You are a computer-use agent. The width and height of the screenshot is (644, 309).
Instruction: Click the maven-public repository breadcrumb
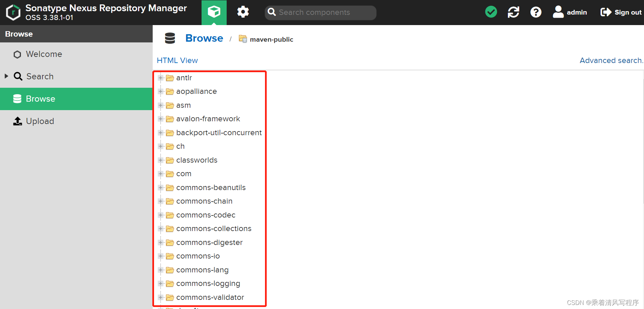pos(266,39)
